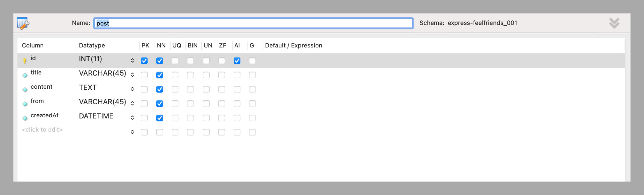Uncheck NN for the id column
644x195 pixels.
[x=160, y=61]
